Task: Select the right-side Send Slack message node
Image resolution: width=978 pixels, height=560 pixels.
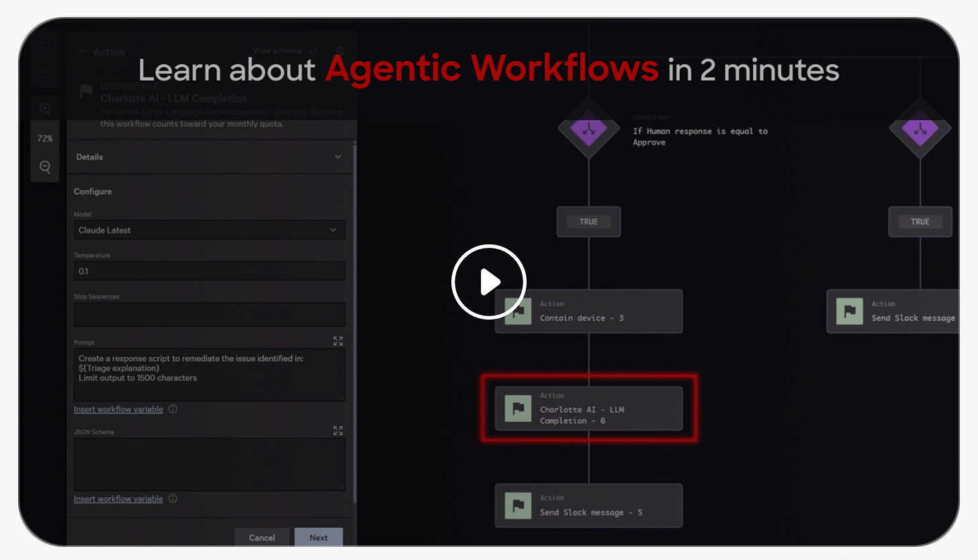Action: click(x=893, y=311)
